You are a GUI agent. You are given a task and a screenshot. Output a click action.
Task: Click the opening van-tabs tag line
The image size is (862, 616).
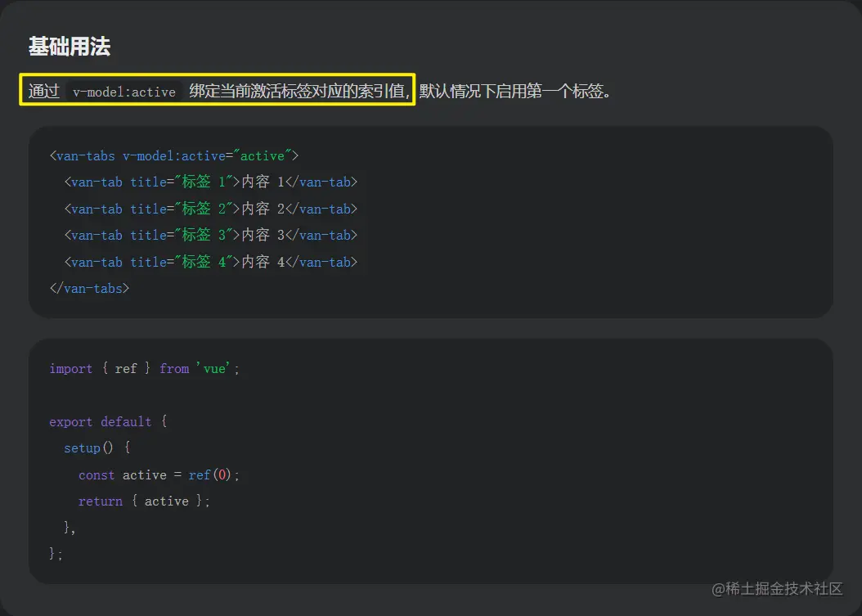(174, 156)
